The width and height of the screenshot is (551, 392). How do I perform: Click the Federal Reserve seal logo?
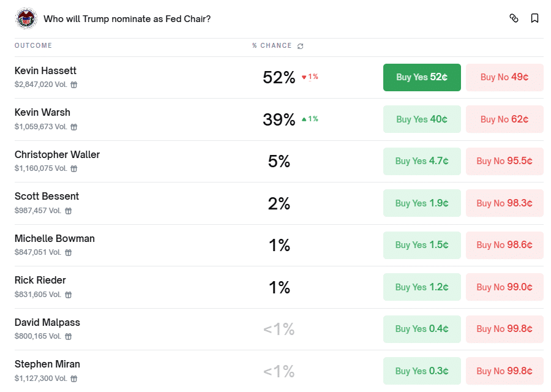point(26,18)
